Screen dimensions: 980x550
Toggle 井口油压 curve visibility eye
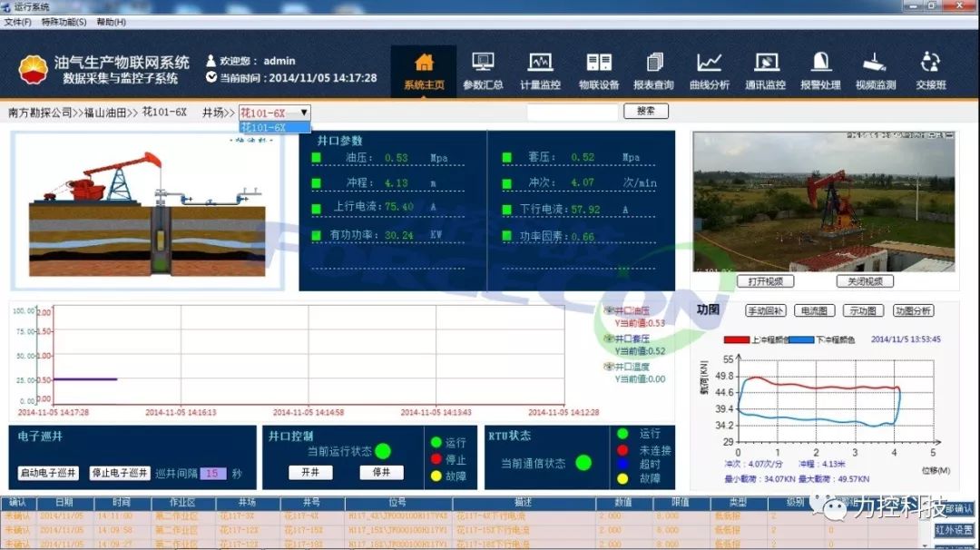(x=610, y=310)
